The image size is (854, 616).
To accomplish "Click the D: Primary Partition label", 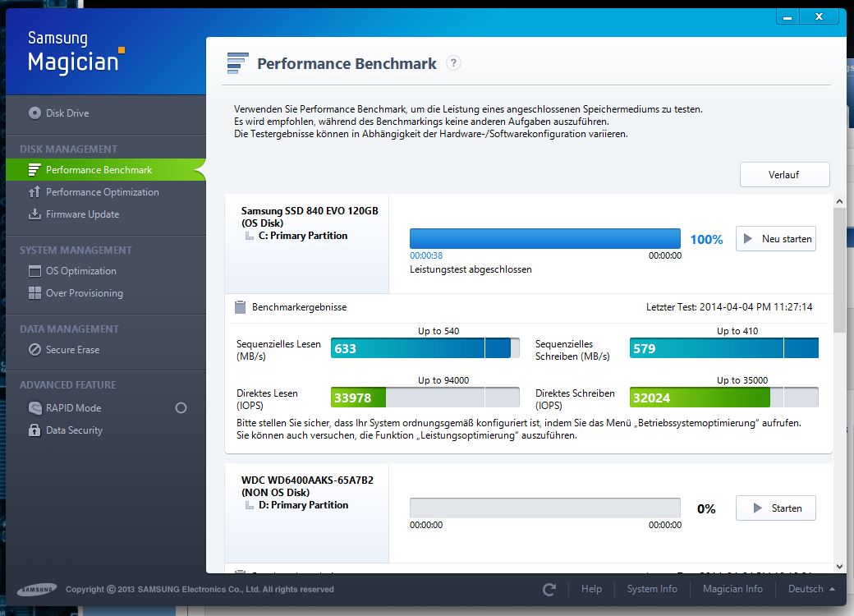I will [x=303, y=505].
